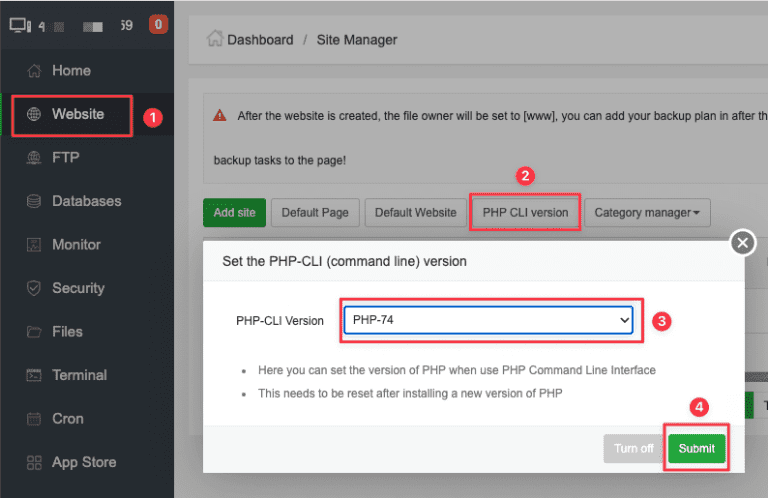Viewport: 768px width, 498px height.
Task: Click the Website globe icon
Action: point(34,114)
